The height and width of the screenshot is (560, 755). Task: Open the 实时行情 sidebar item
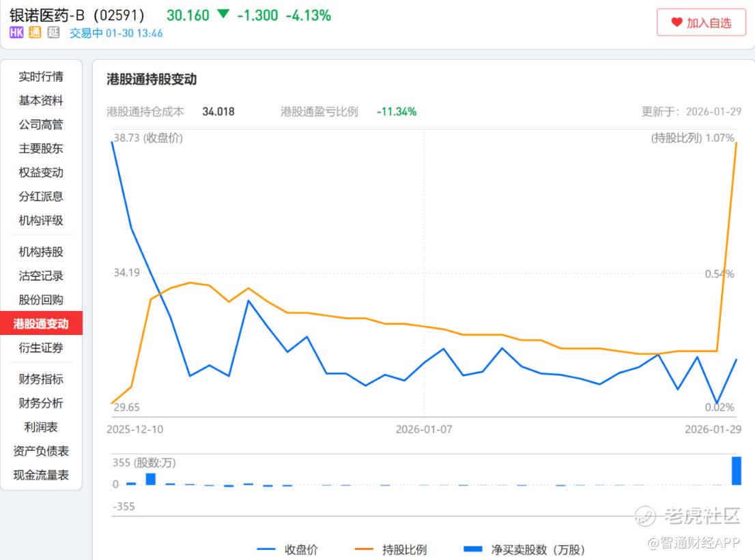[x=41, y=76]
